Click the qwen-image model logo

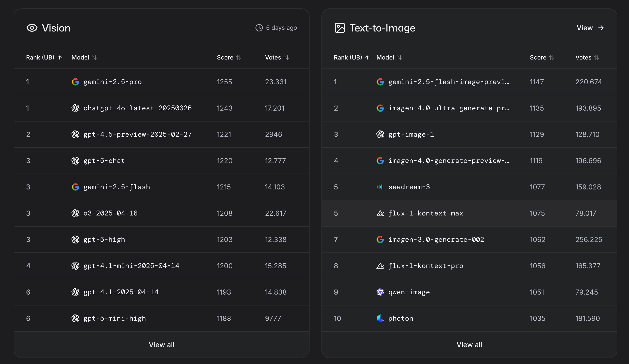(x=380, y=292)
